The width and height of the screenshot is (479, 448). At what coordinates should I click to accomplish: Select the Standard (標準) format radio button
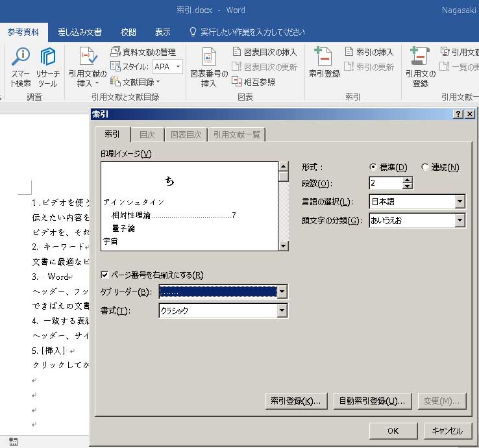point(373,167)
